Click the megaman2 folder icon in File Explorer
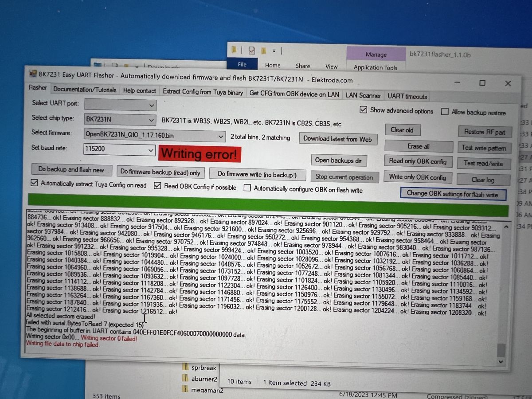The height and width of the screenshot is (399, 532). (x=185, y=390)
